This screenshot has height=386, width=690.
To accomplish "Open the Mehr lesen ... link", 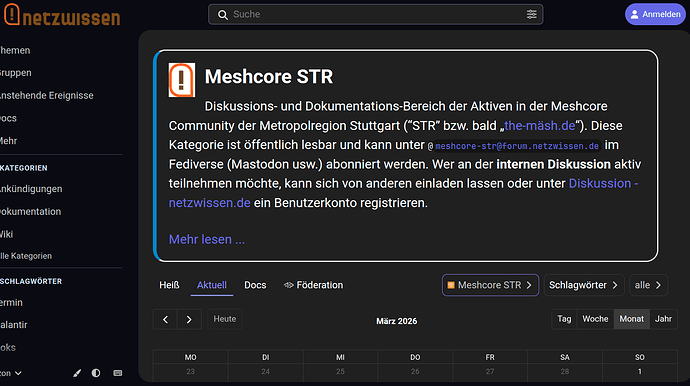I will [207, 239].
